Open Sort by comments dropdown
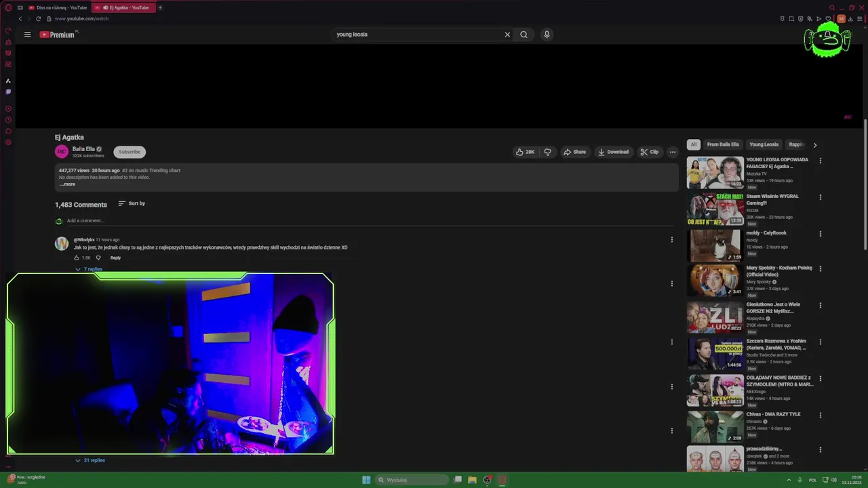The image size is (868, 488). click(x=132, y=203)
